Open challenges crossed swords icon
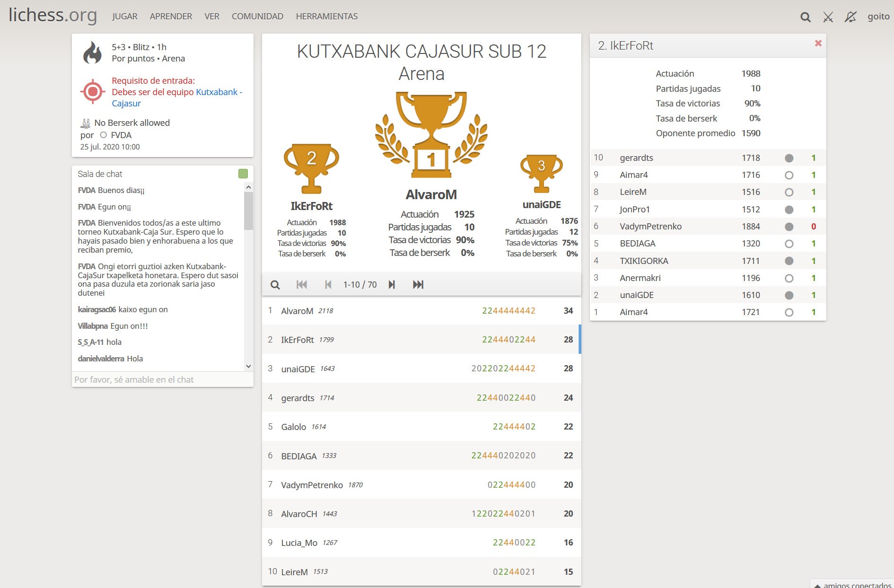894x588 pixels. point(828,18)
